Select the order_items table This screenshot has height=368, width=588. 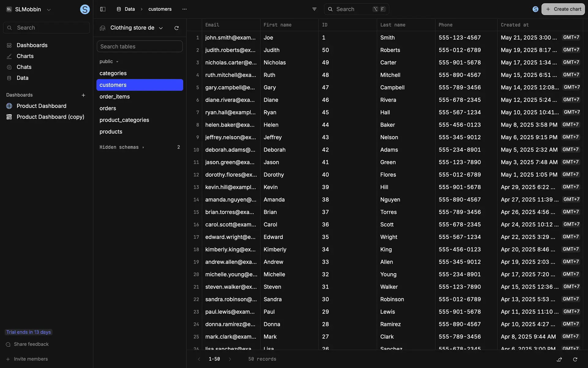point(115,97)
